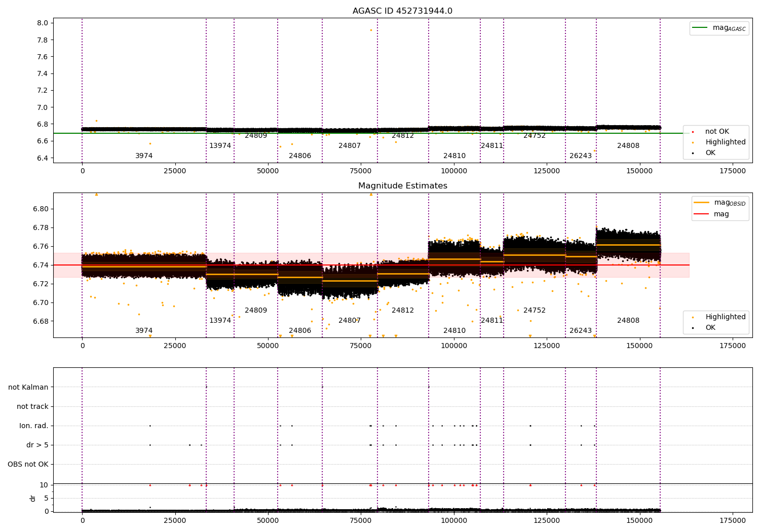Click obsid label 24808 in AGASC ID plot
The width and height of the screenshot is (760, 532).
click(x=628, y=145)
